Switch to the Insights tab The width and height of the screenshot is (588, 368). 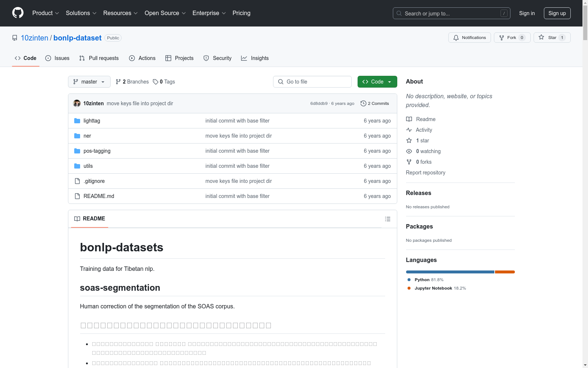tap(255, 58)
